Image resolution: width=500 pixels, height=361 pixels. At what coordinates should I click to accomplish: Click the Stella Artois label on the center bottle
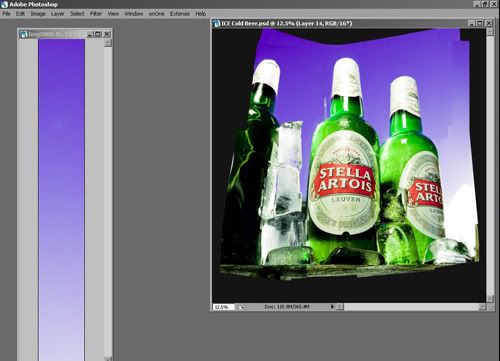point(345,182)
